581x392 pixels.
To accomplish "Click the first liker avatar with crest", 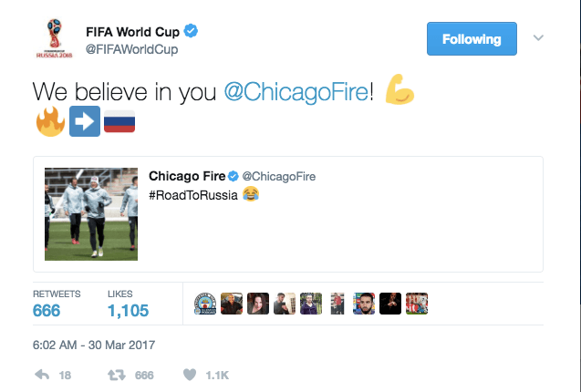I will 206,304.
